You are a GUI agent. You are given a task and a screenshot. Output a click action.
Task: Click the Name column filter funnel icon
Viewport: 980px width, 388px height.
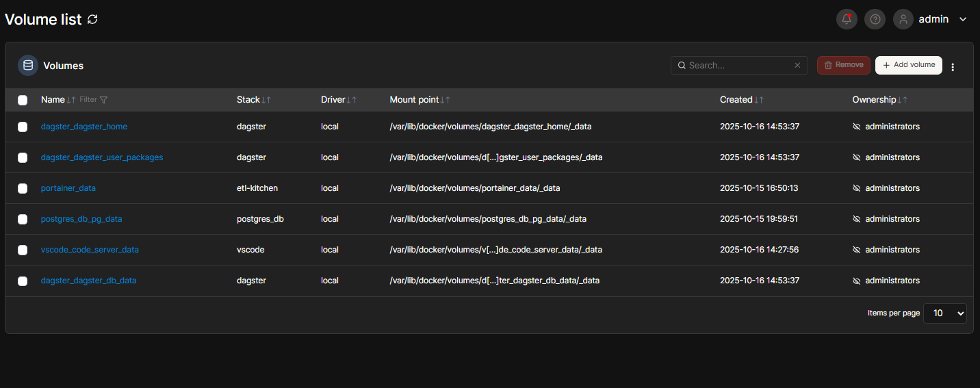pos(103,100)
